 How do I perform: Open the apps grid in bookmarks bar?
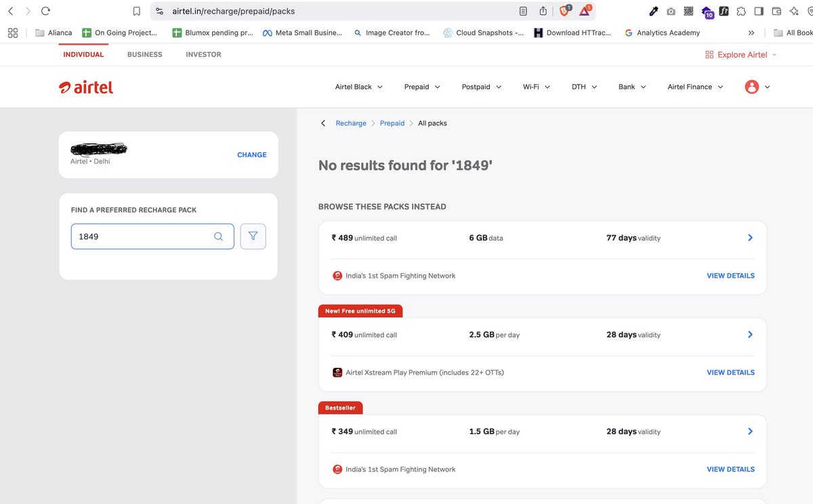12,33
